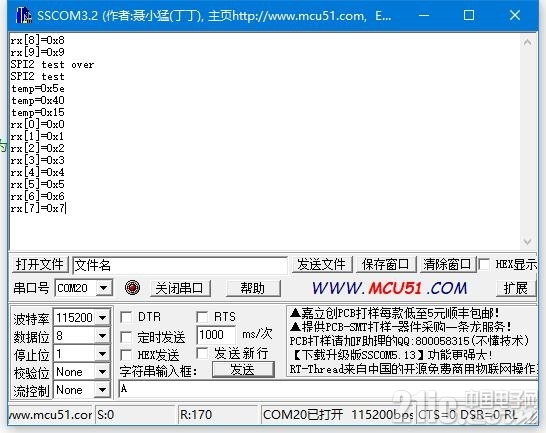The height and width of the screenshot is (433, 546).
Task: Enable the 定时发送 timed send checkbox
Action: click(126, 337)
